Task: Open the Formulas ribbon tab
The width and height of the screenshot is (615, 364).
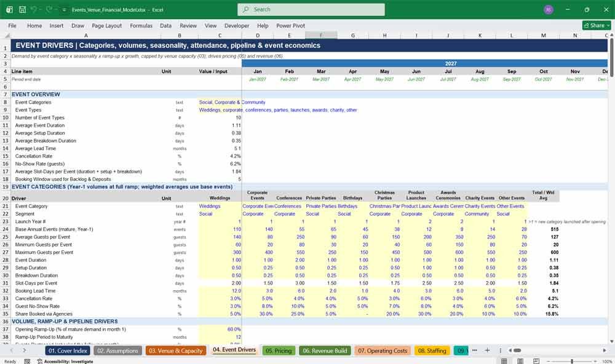Action: pyautogui.click(x=141, y=25)
